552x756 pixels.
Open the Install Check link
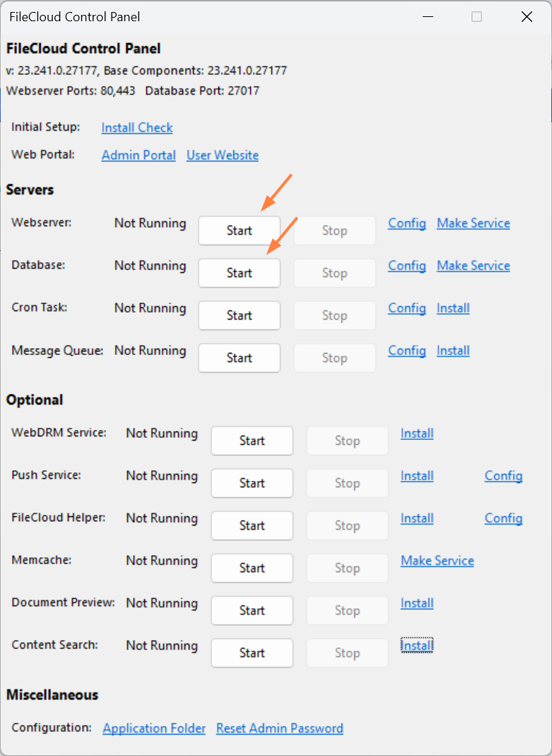point(137,127)
